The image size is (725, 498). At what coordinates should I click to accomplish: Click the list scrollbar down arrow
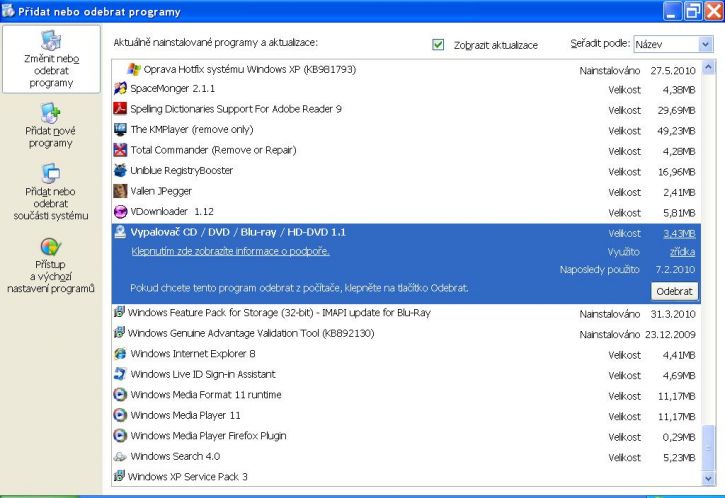(x=708, y=479)
